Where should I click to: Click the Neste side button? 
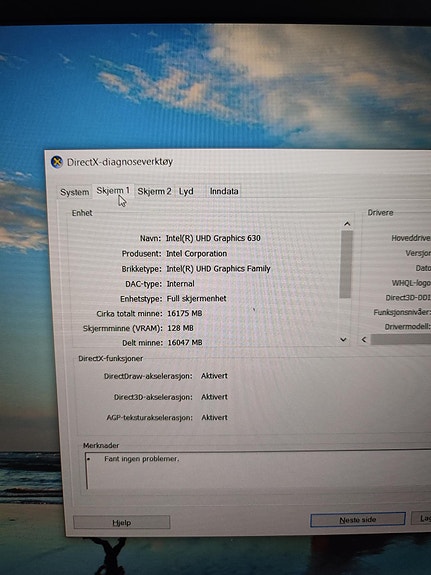pyautogui.click(x=358, y=520)
